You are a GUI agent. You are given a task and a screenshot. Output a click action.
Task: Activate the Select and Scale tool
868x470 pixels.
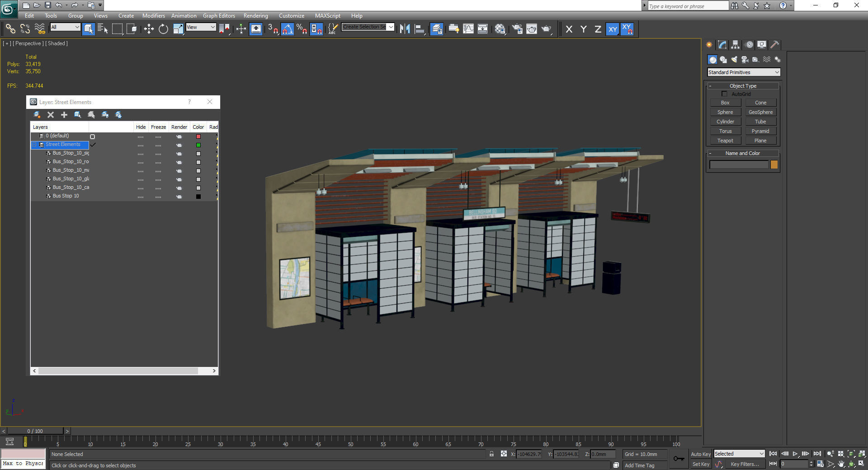coord(178,29)
